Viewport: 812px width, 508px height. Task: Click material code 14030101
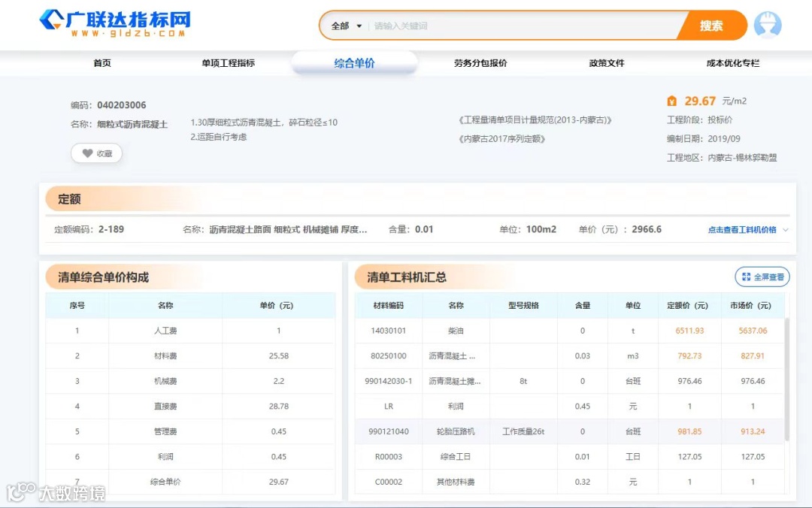click(x=389, y=331)
